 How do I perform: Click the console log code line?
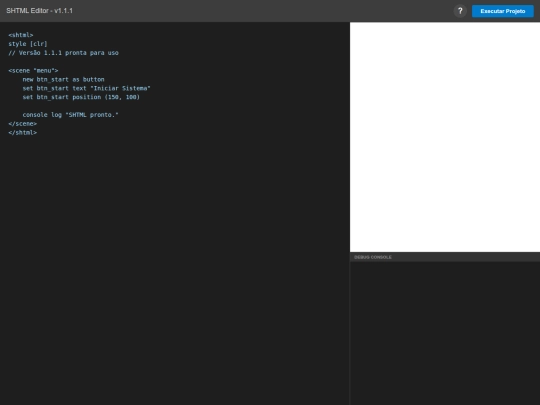[70, 115]
